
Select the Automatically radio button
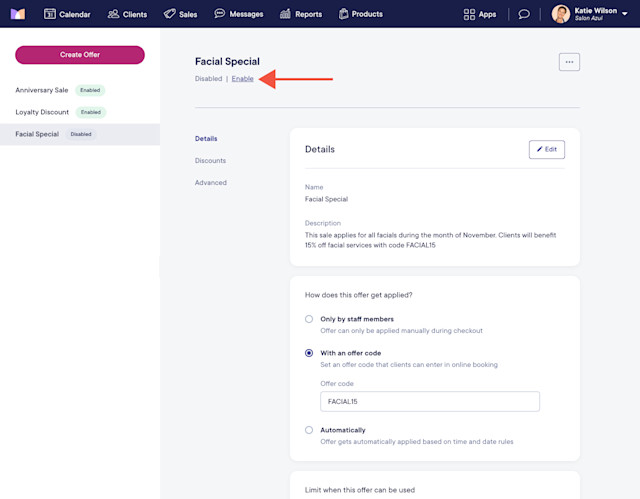tap(309, 430)
